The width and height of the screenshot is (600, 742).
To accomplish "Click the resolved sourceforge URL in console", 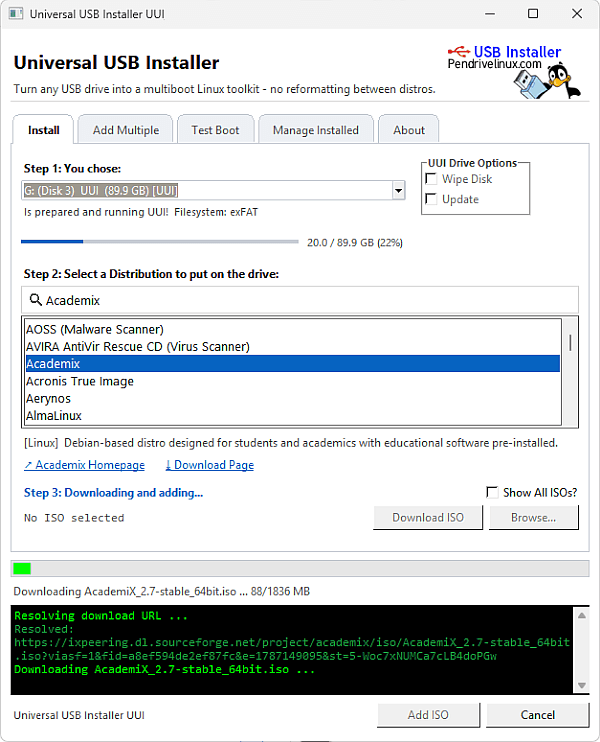I will [x=292, y=649].
